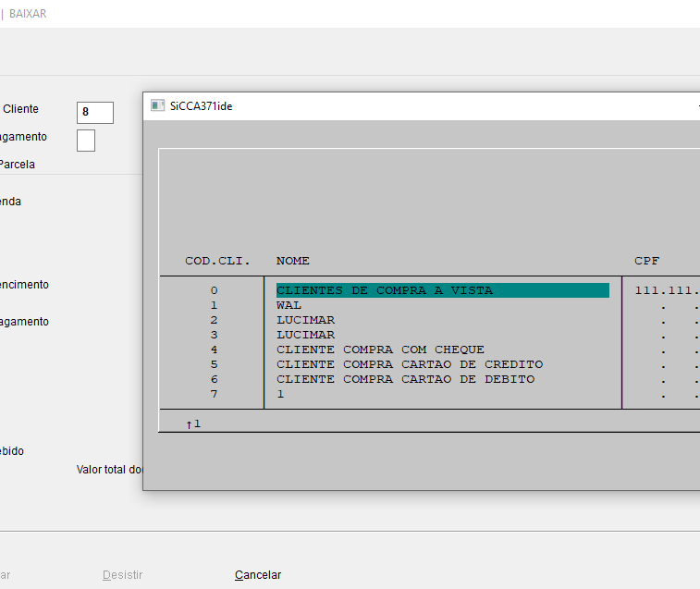Click the Cliente label

[x=20, y=109]
